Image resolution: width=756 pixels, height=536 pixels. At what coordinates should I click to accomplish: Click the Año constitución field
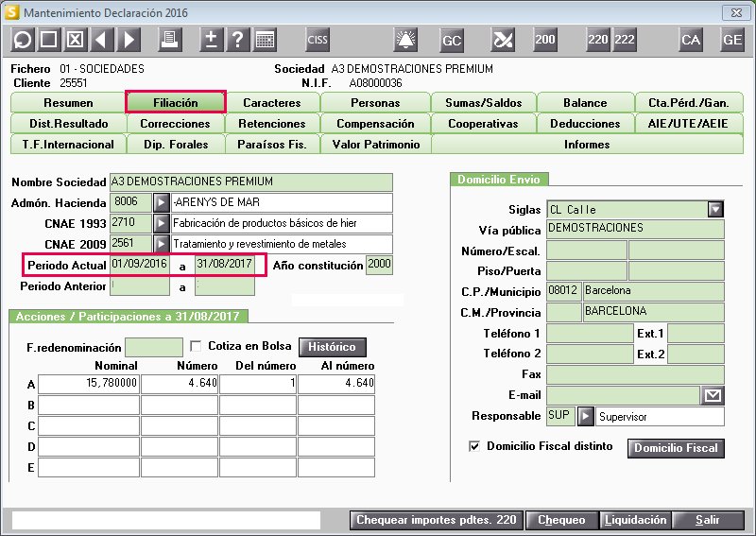coord(380,265)
